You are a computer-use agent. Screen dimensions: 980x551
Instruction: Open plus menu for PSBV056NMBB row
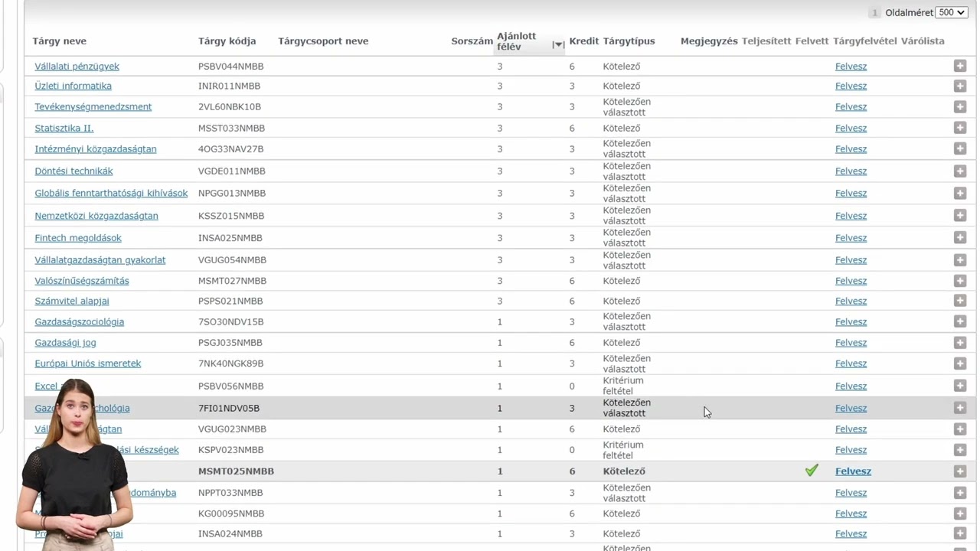[960, 386]
